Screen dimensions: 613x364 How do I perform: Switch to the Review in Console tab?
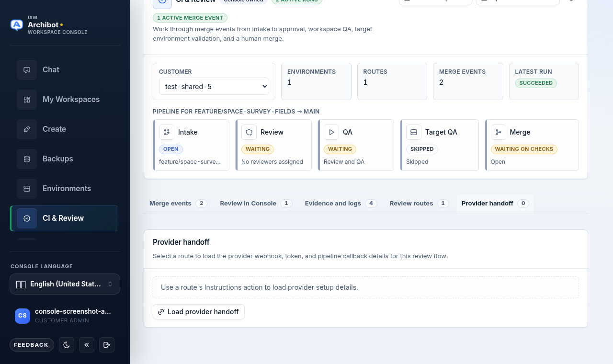(x=256, y=204)
